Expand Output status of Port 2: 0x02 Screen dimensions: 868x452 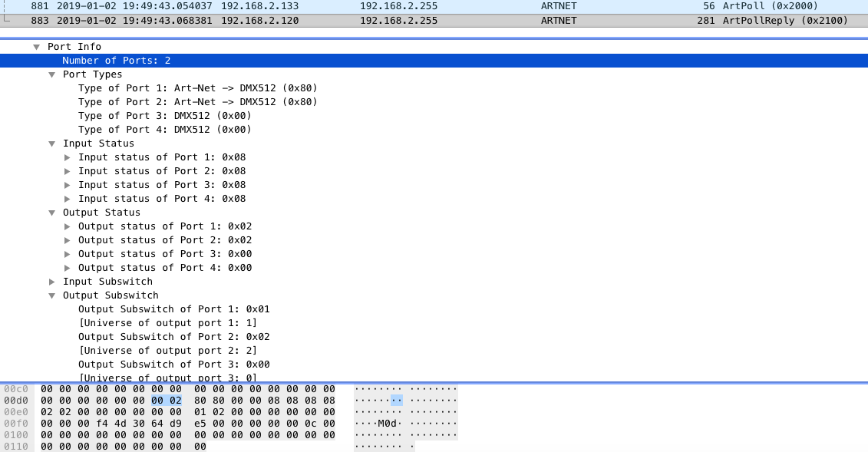[x=68, y=239]
